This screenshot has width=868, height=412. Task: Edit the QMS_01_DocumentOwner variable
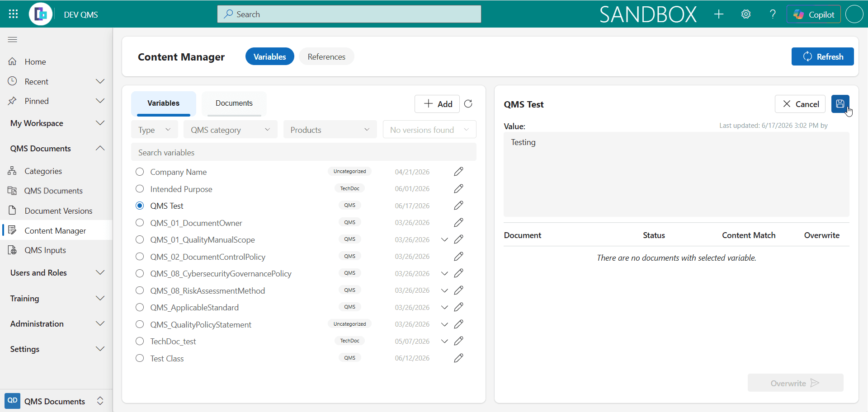(x=458, y=222)
